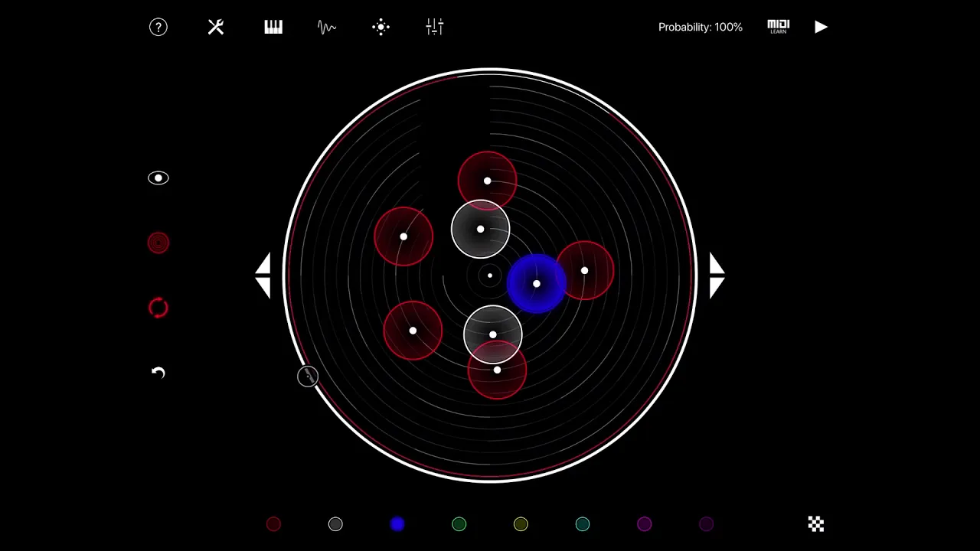This screenshot has width=980, height=551.
Task: Select the dark purple color swatch
Action: pos(706,524)
